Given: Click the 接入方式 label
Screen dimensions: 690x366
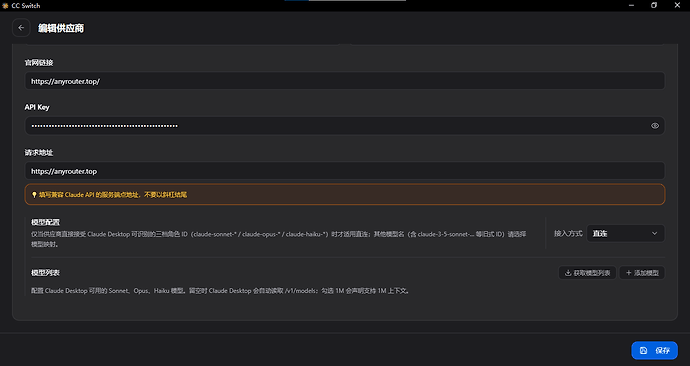Looking at the screenshot, I should pos(568,234).
